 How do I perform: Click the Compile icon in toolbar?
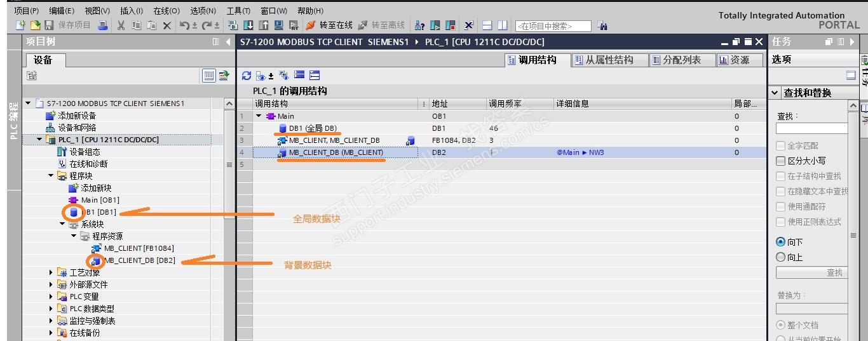(233, 25)
